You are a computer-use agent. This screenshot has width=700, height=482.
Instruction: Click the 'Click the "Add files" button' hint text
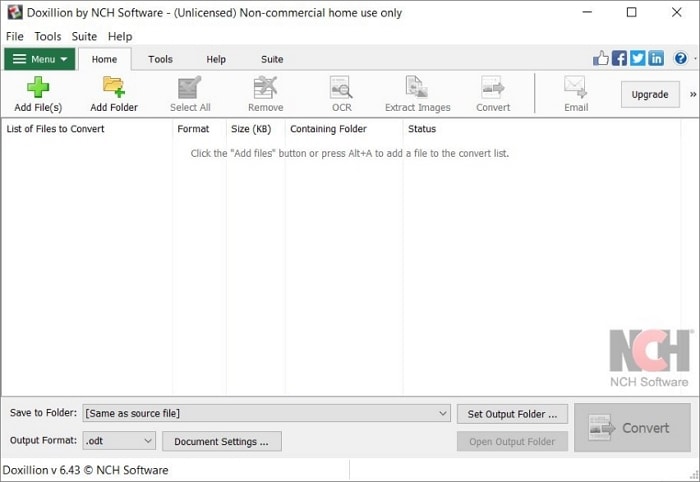click(x=350, y=154)
